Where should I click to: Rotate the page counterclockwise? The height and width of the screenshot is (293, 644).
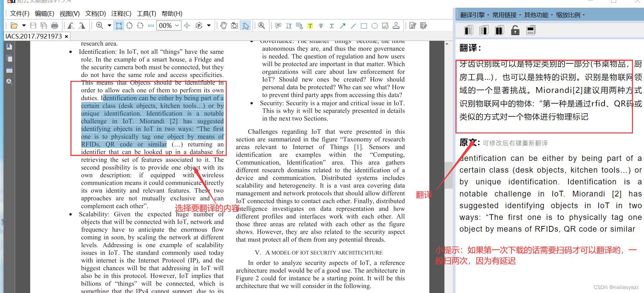point(71,25)
